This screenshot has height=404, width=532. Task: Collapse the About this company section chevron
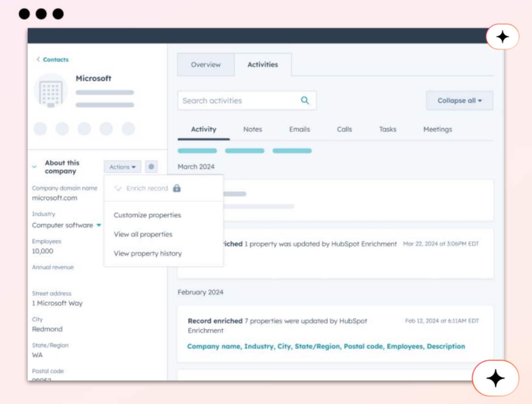coord(34,167)
